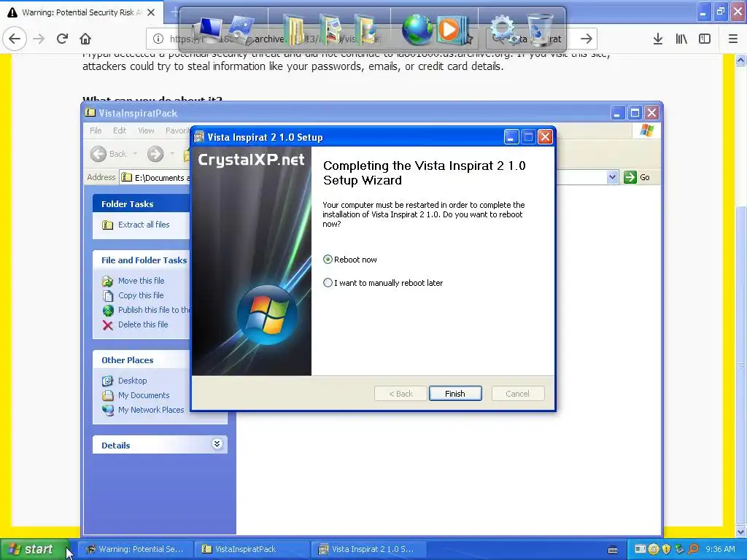747x560 pixels.
Task: Click the Windows start button
Action: click(x=34, y=549)
